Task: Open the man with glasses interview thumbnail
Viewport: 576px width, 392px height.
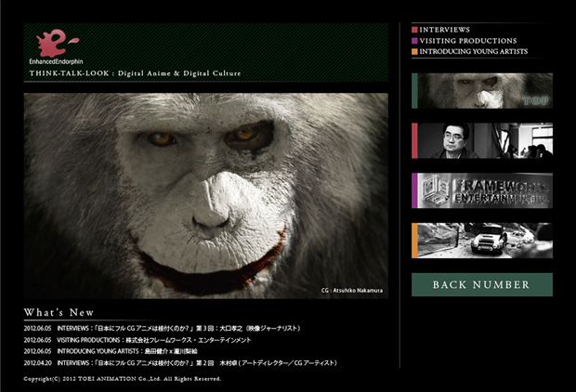Action: coord(482,140)
